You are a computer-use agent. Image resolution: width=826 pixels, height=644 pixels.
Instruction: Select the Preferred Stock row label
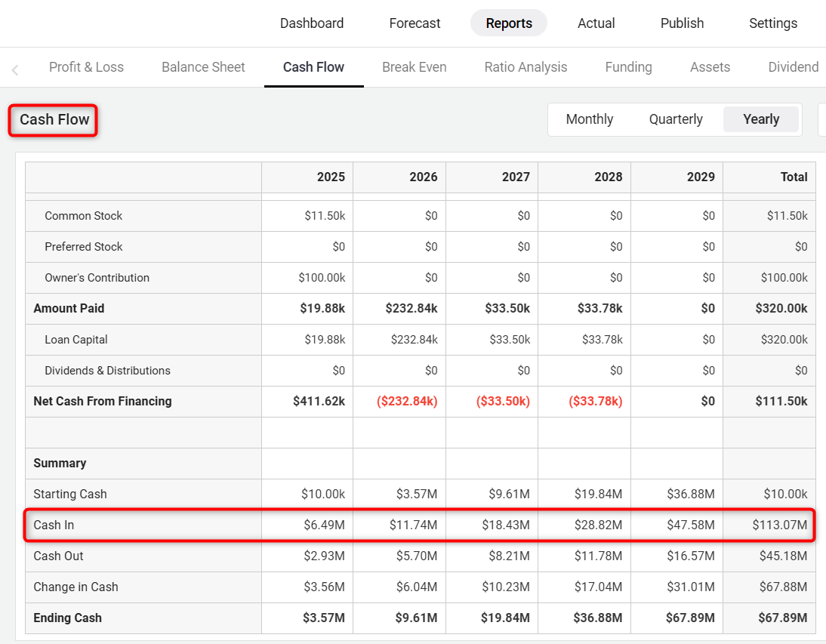tap(83, 246)
